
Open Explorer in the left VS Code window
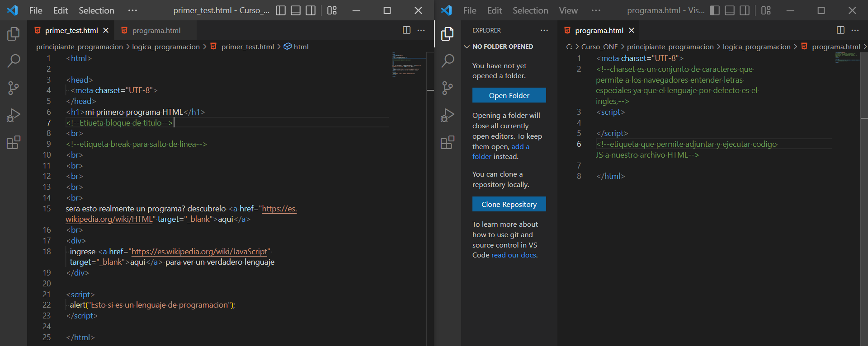coord(14,34)
